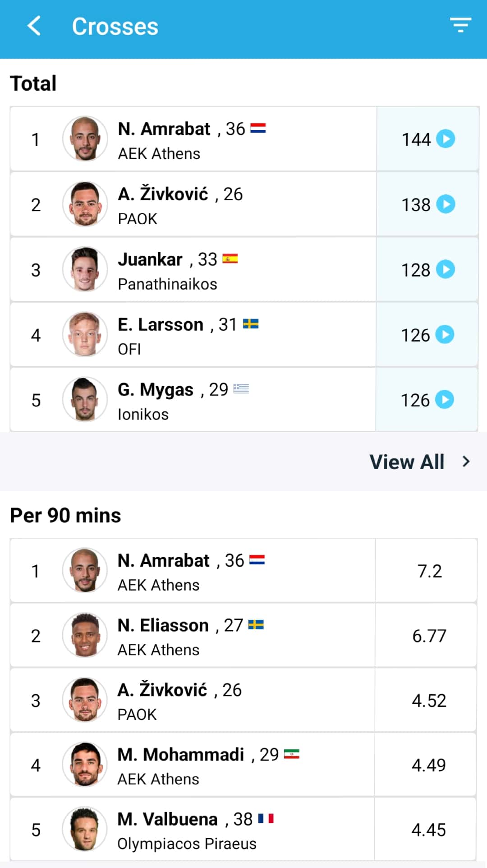The image size is (487, 868).
Task: Play Juankar's 128 crosses video
Action: coord(446,269)
